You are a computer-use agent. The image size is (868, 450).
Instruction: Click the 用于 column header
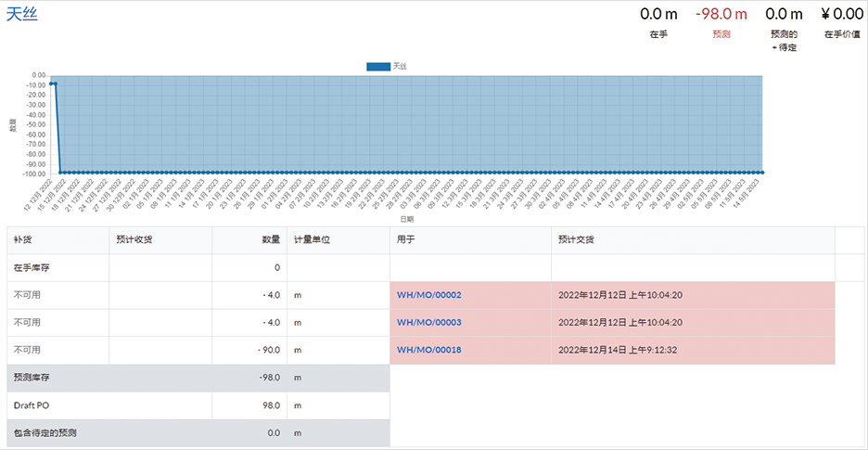(x=406, y=239)
